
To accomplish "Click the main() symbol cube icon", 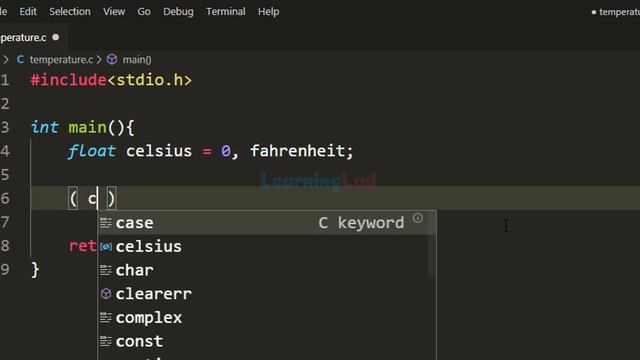I will (x=112, y=60).
